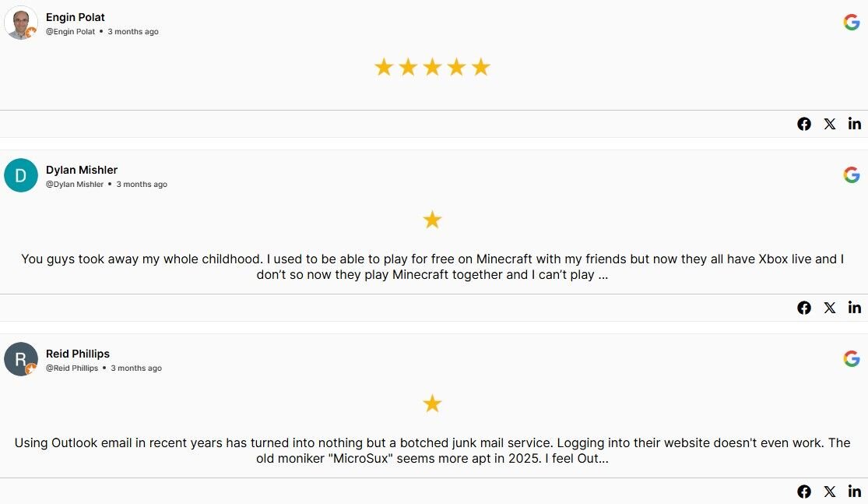Share Engin Polat's review on X

click(829, 123)
